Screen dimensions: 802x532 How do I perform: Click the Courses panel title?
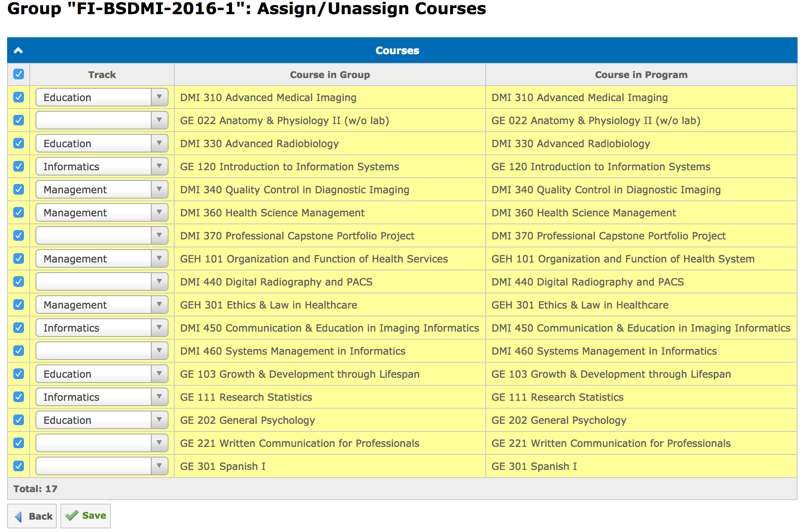click(397, 51)
